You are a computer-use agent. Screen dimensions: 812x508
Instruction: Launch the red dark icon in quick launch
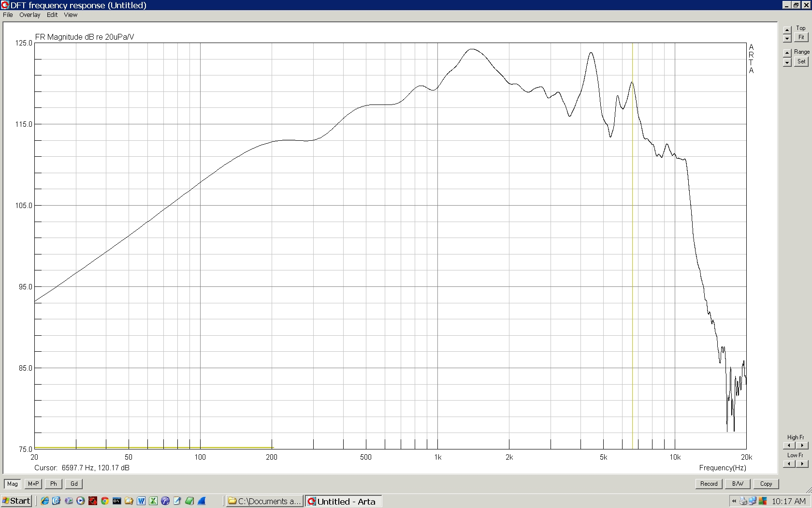pyautogui.click(x=93, y=501)
